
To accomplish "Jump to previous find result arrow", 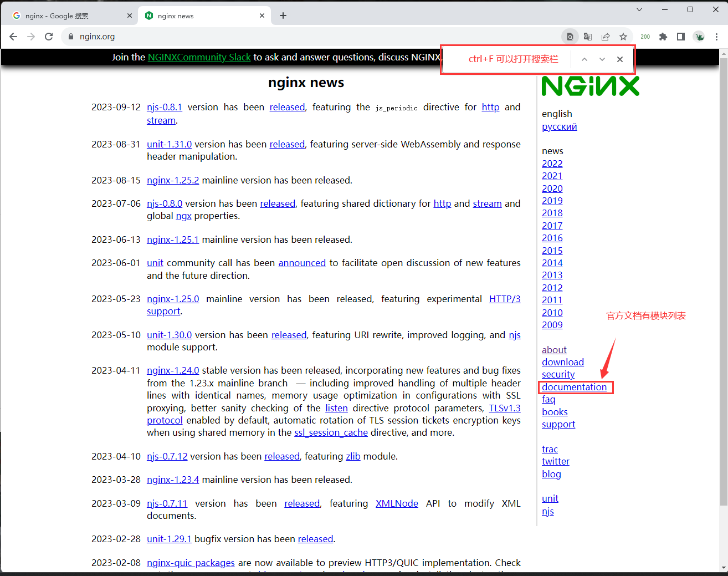I will 585,59.
